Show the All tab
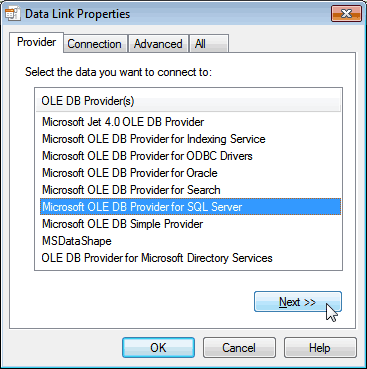 click(x=209, y=44)
